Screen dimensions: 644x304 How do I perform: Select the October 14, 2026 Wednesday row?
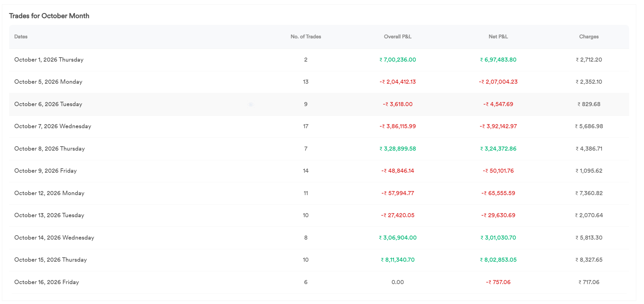click(319, 238)
